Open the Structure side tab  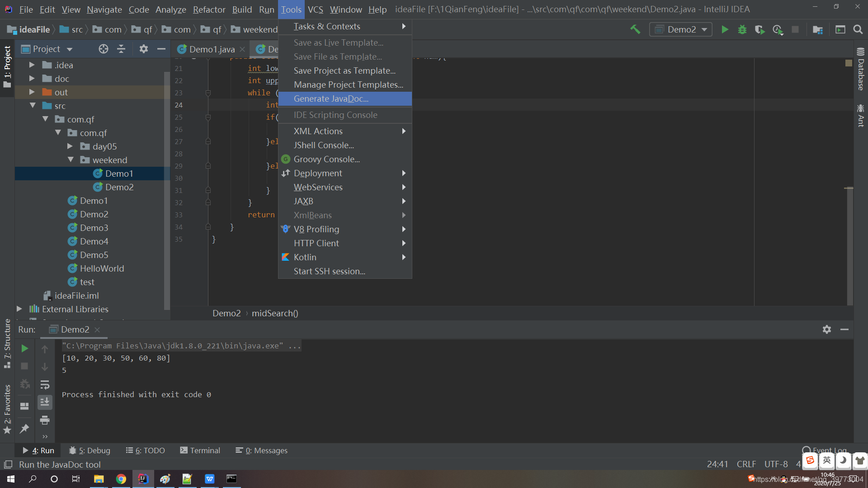[x=7, y=343]
